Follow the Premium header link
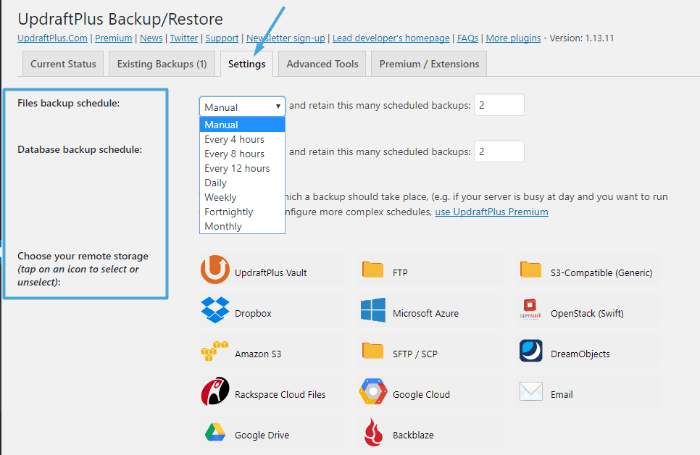 pyautogui.click(x=113, y=38)
